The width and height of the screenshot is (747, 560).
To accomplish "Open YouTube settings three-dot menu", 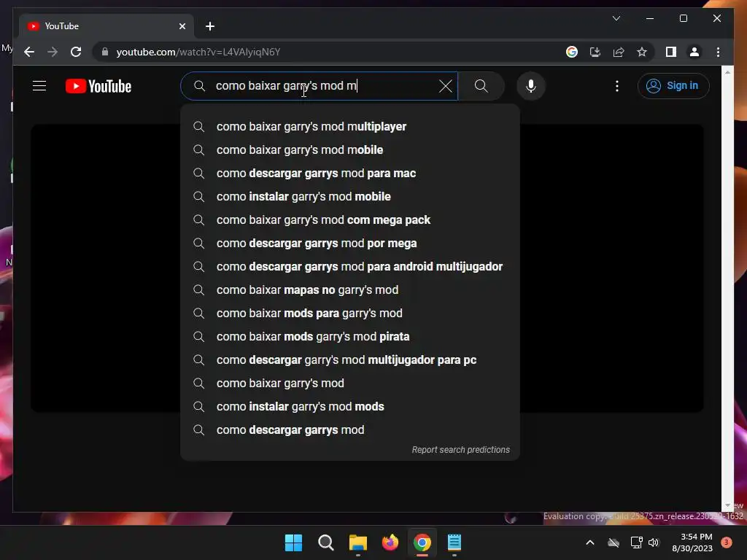I will tap(617, 86).
